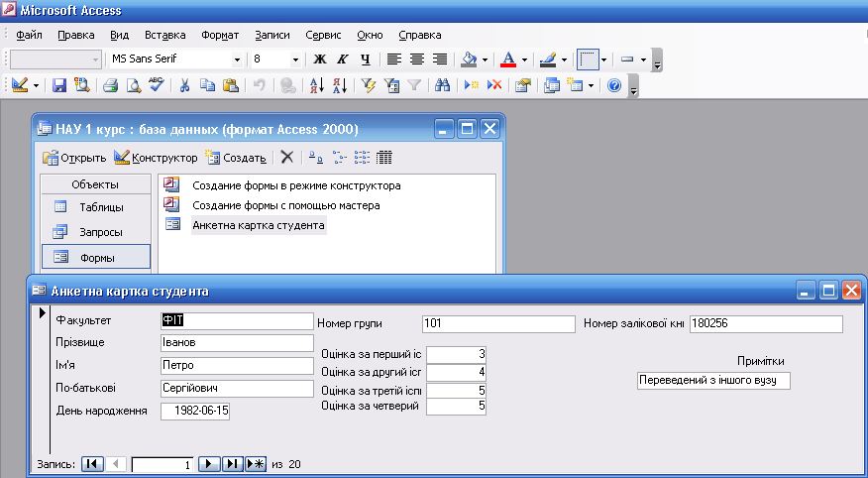
Task: Click the Создать button in database window
Action: 236,158
